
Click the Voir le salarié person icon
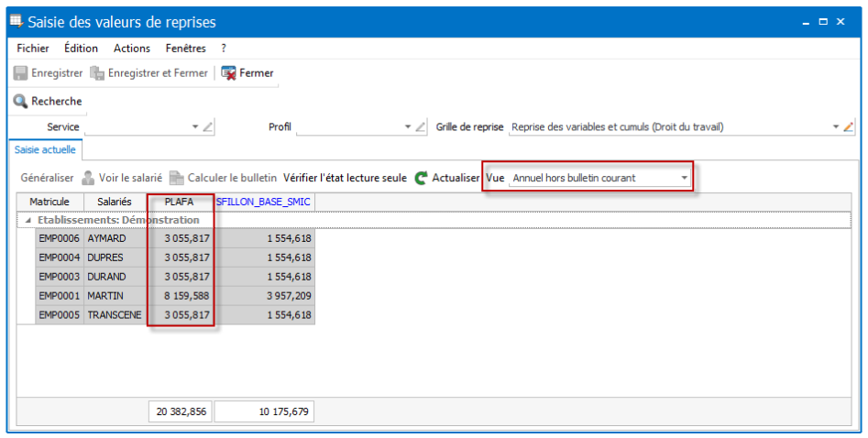pos(88,178)
